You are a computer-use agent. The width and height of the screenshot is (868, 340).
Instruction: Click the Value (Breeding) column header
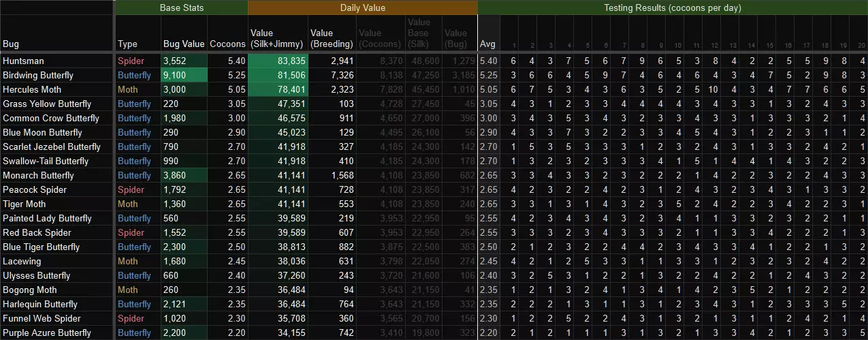pyautogui.click(x=331, y=38)
